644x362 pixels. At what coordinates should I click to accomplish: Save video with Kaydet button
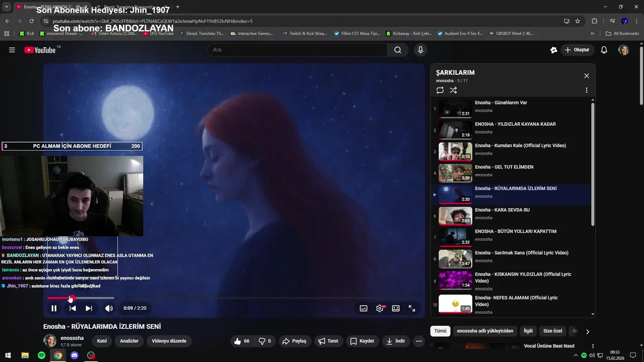(x=362, y=341)
